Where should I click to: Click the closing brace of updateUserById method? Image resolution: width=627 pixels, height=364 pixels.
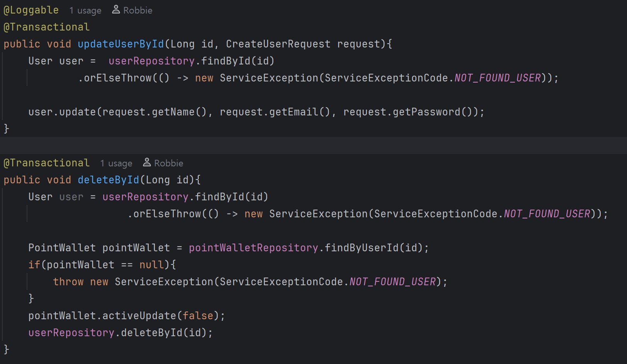[x=6, y=129]
